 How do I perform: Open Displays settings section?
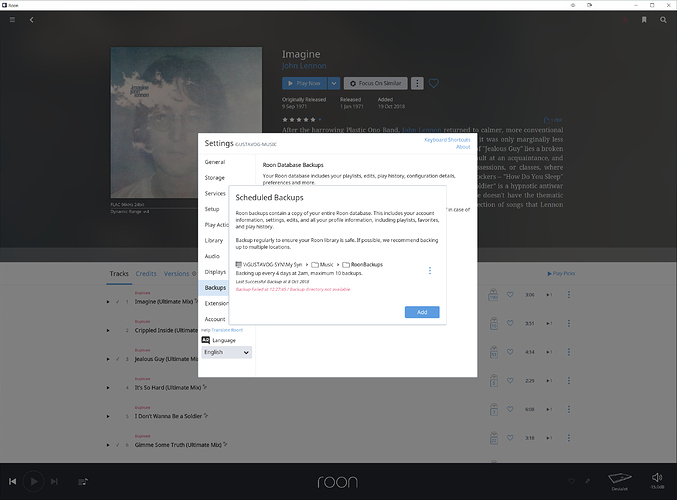215,272
